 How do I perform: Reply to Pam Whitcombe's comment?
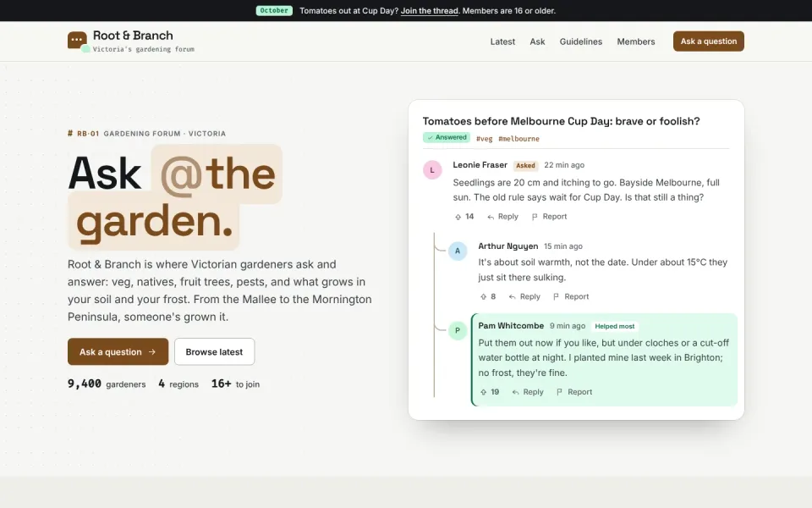528,392
